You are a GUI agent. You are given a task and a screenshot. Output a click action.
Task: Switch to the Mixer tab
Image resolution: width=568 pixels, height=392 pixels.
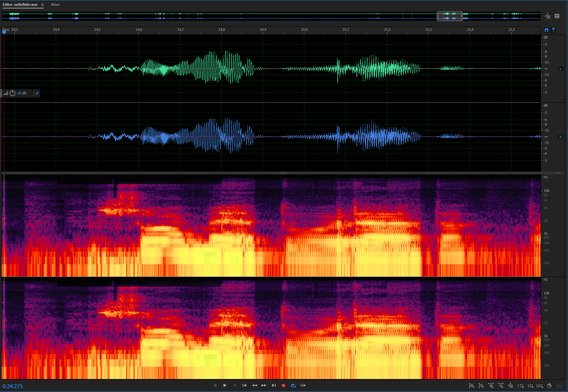point(55,5)
